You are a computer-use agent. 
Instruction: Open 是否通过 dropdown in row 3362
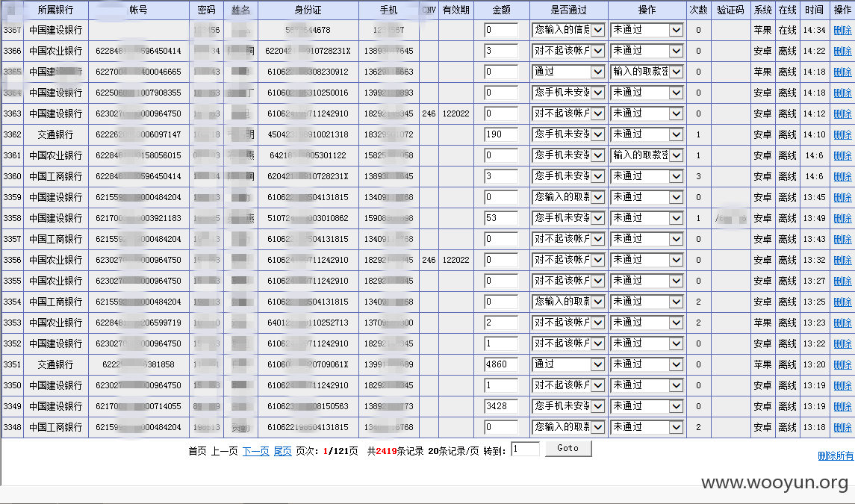coord(568,134)
